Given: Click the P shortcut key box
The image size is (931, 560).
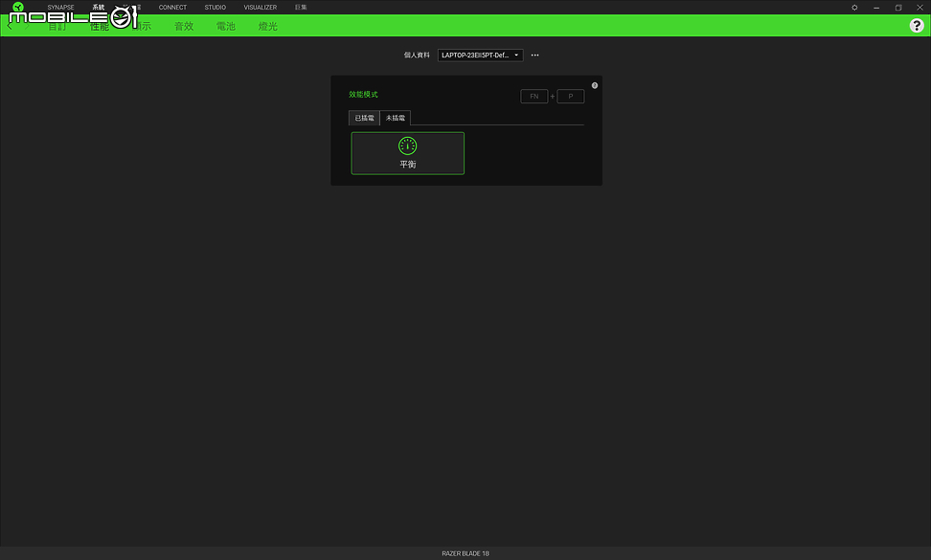Looking at the screenshot, I should tap(571, 96).
